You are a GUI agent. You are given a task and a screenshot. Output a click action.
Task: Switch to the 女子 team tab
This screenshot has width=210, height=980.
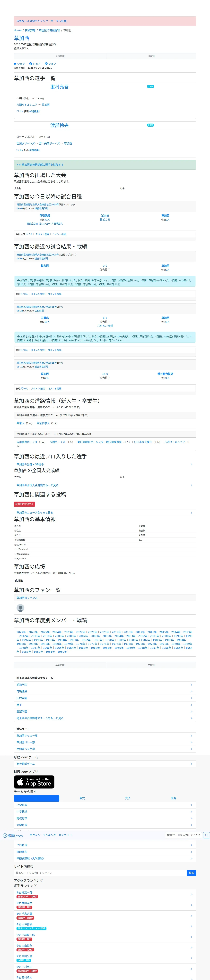pyautogui.click(x=128, y=798)
